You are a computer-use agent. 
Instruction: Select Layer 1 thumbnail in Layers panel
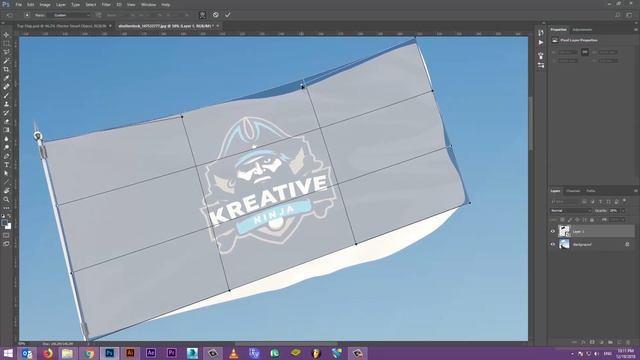tap(564, 231)
